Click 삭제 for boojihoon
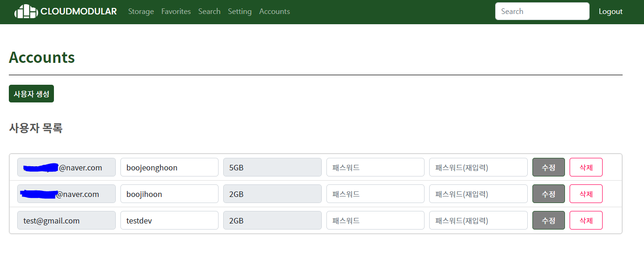 pos(586,194)
